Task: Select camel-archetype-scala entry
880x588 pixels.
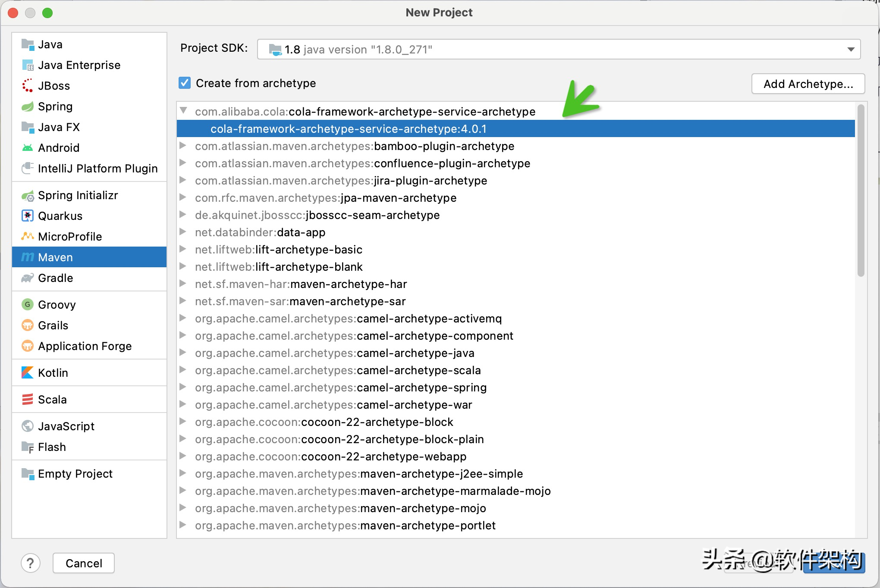Action: [x=515, y=370]
